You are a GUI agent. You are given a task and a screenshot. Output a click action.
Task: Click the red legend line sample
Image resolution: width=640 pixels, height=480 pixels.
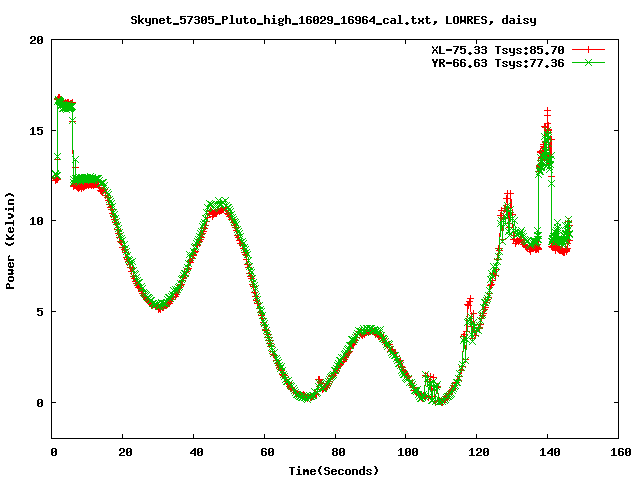click(x=588, y=50)
